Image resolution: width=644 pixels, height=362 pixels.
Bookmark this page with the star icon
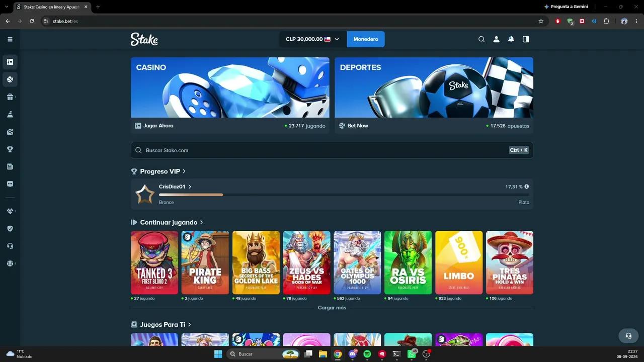(541, 21)
